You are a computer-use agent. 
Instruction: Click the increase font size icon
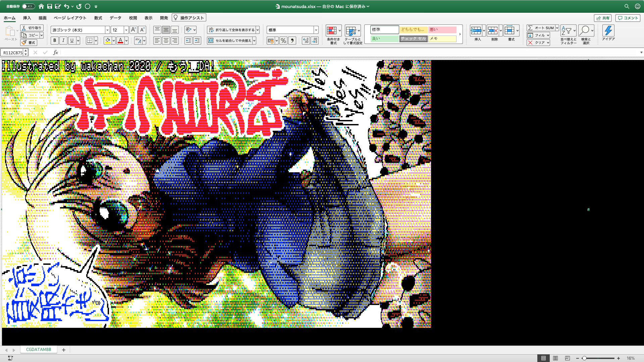tap(133, 30)
